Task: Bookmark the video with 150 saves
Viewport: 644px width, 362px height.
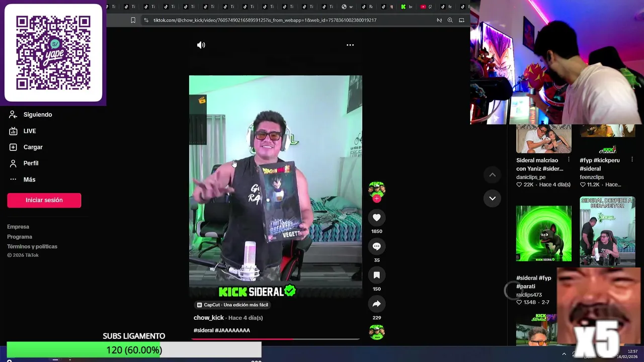Action: tap(377, 275)
